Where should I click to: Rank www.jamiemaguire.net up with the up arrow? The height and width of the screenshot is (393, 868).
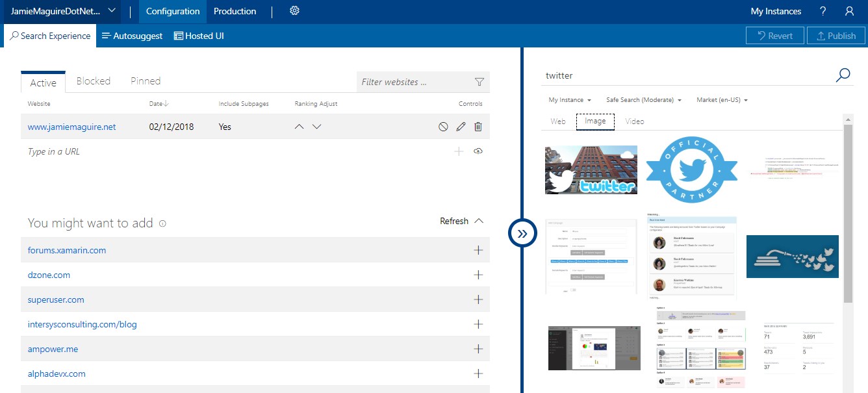point(299,127)
